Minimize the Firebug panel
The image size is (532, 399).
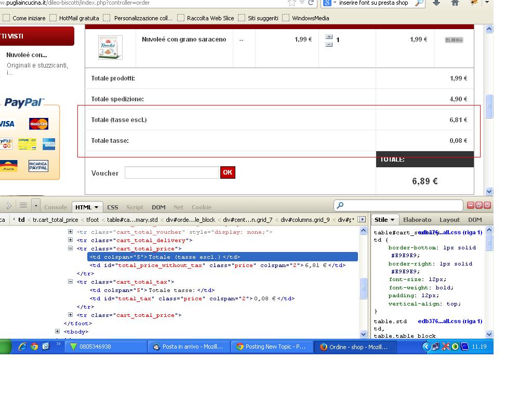pyautogui.click(x=471, y=205)
